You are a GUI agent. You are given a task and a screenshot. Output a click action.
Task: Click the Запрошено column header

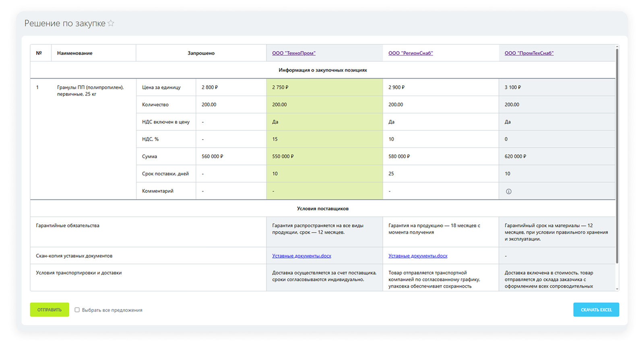201,53
